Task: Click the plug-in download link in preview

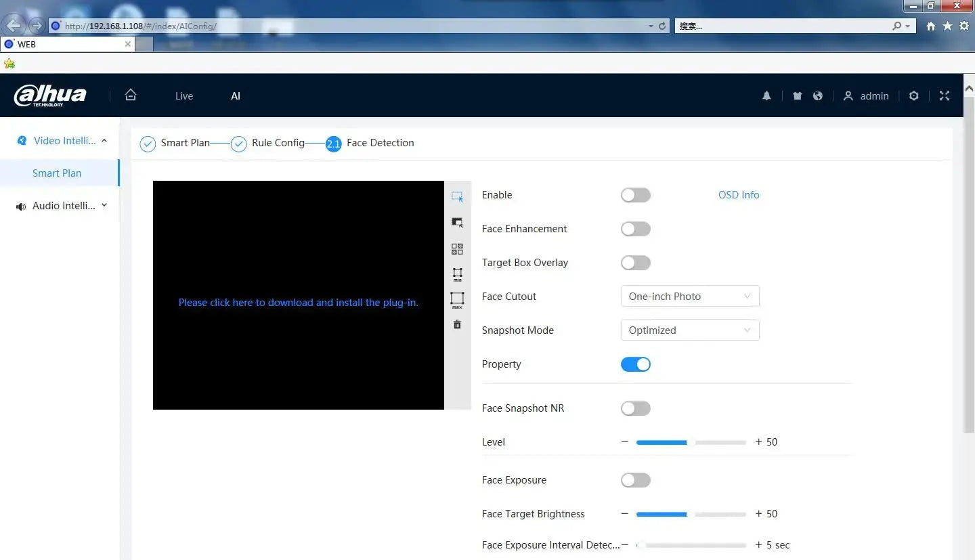Action: point(298,303)
